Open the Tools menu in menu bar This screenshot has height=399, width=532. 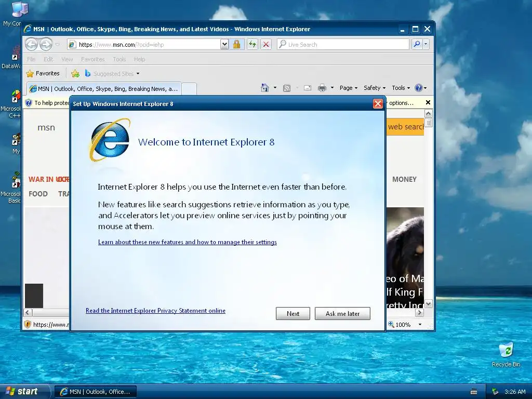119,59
